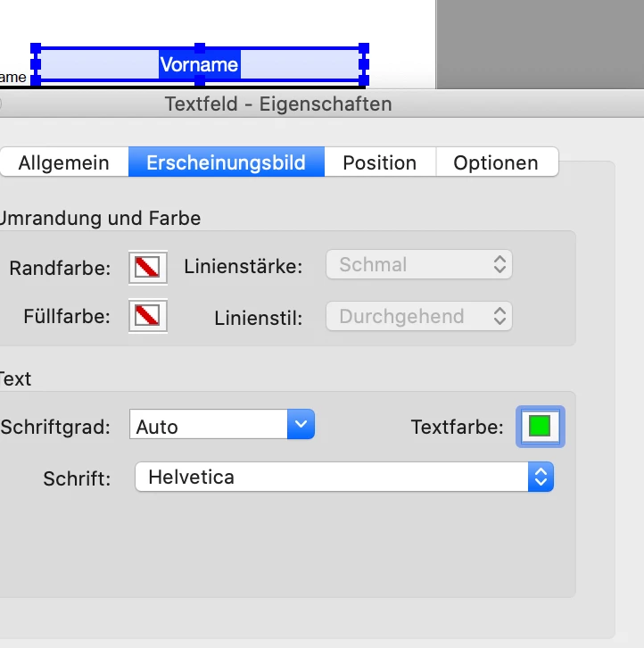Open the Optionen tab
644x648 pixels.
click(x=497, y=162)
